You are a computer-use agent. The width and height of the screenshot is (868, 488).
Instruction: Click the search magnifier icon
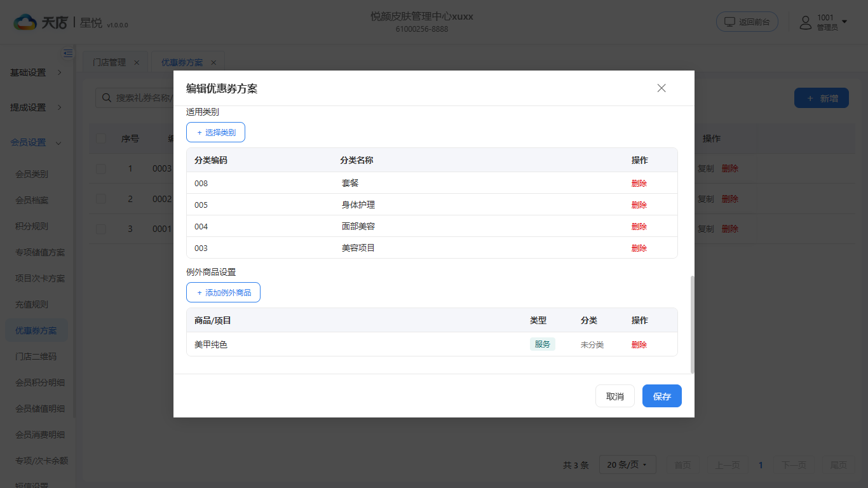point(106,98)
